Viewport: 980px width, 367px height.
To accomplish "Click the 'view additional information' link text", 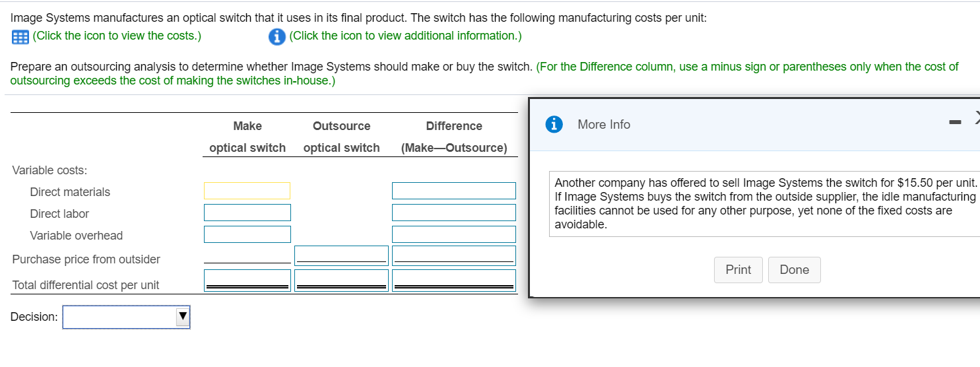I will [x=405, y=36].
